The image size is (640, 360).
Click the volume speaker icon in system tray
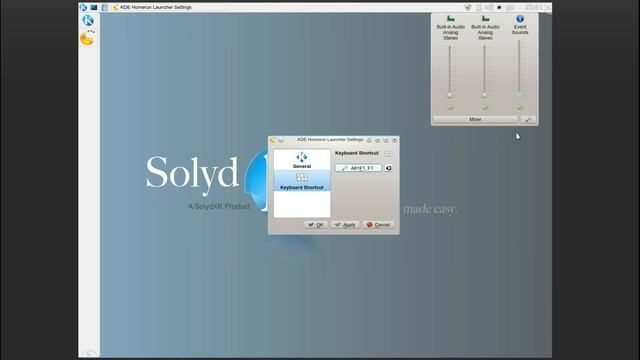click(489, 7)
